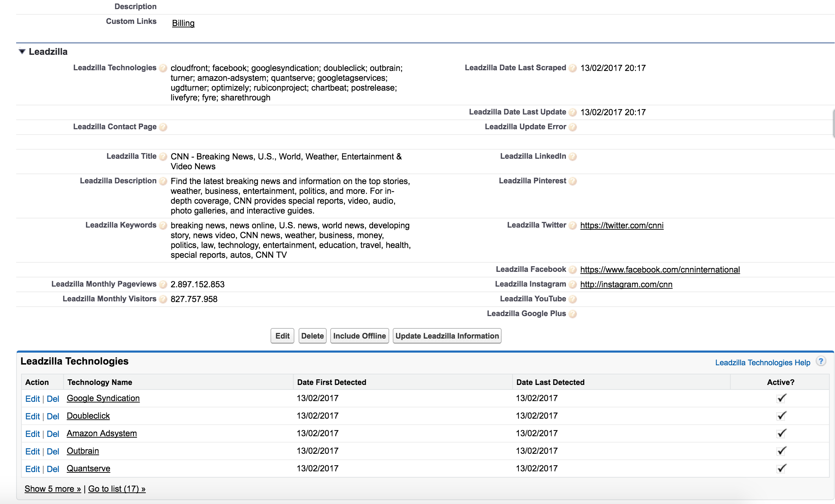Toggle Active checkmark for Google Syndication
The width and height of the screenshot is (835, 504).
[x=781, y=398]
